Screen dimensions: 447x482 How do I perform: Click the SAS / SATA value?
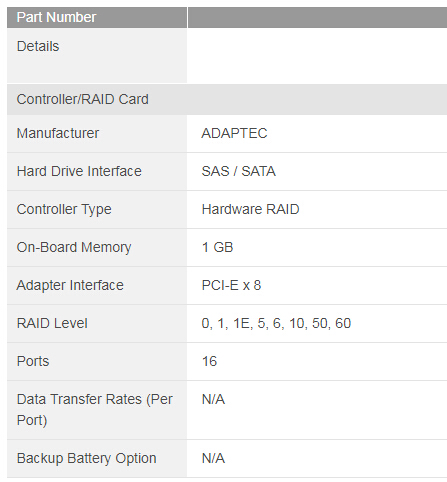coord(239,171)
